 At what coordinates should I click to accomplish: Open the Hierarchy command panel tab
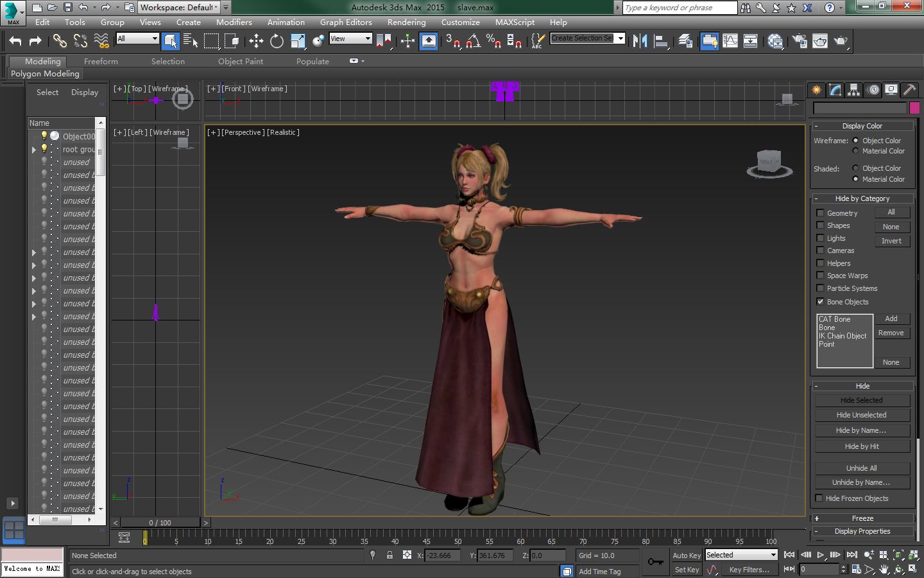[853, 90]
